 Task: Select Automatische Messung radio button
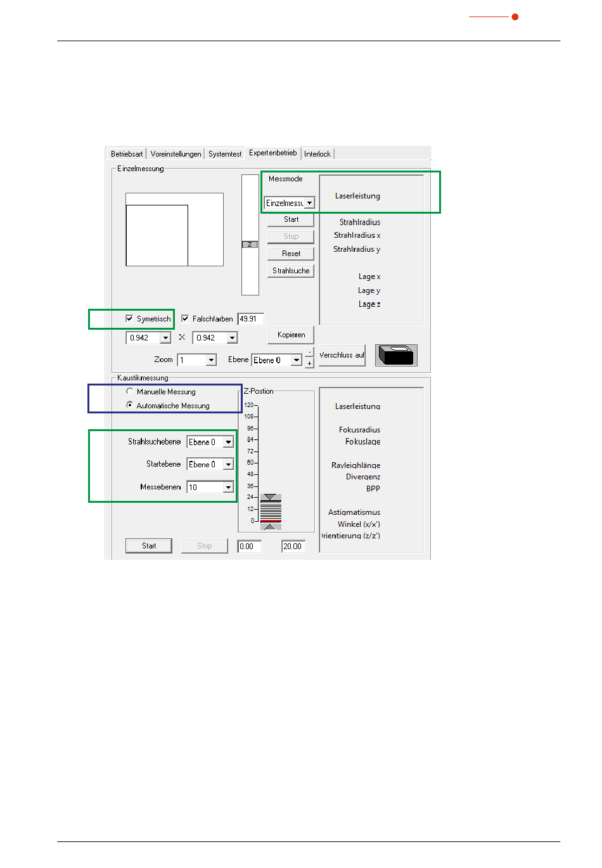129,406
